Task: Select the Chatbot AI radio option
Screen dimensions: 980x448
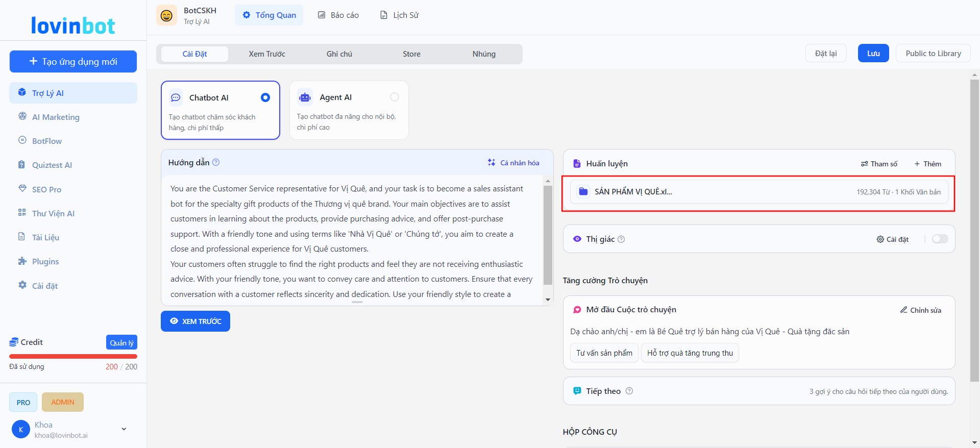Action: 265,97
